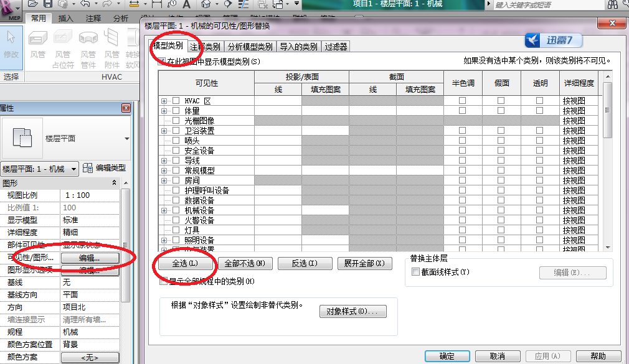This screenshot has width=629, height=364.
Task: Expand the 照明设备 category
Action: (164, 241)
